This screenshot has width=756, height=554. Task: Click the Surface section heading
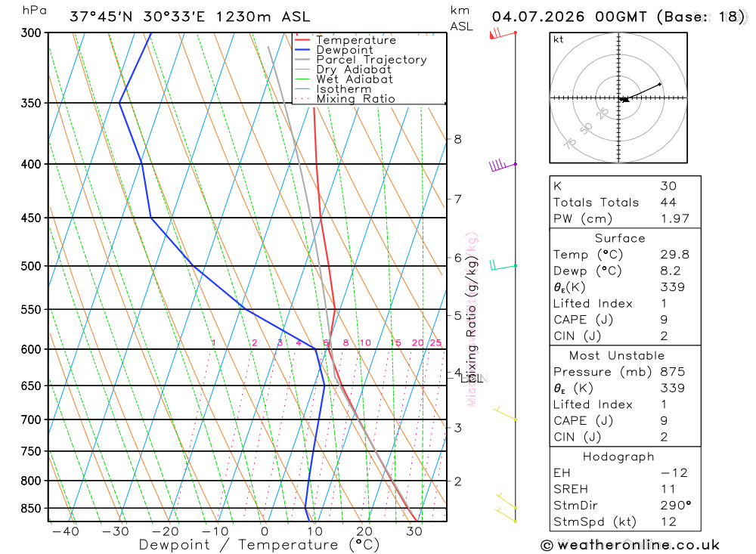click(x=620, y=238)
